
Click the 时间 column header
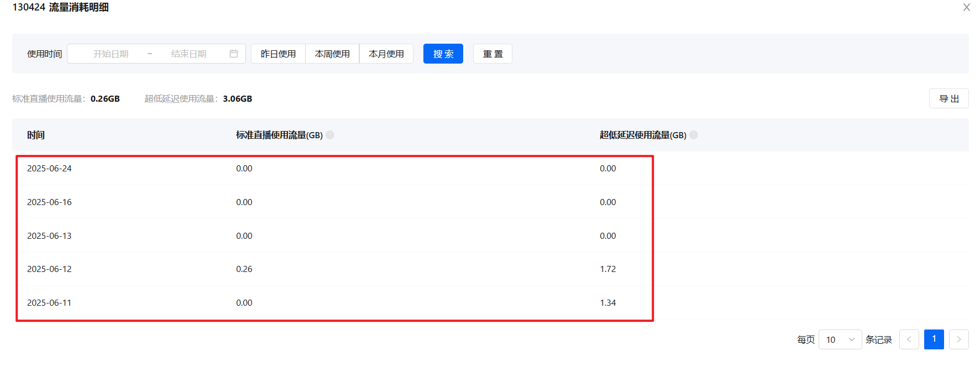pos(36,135)
